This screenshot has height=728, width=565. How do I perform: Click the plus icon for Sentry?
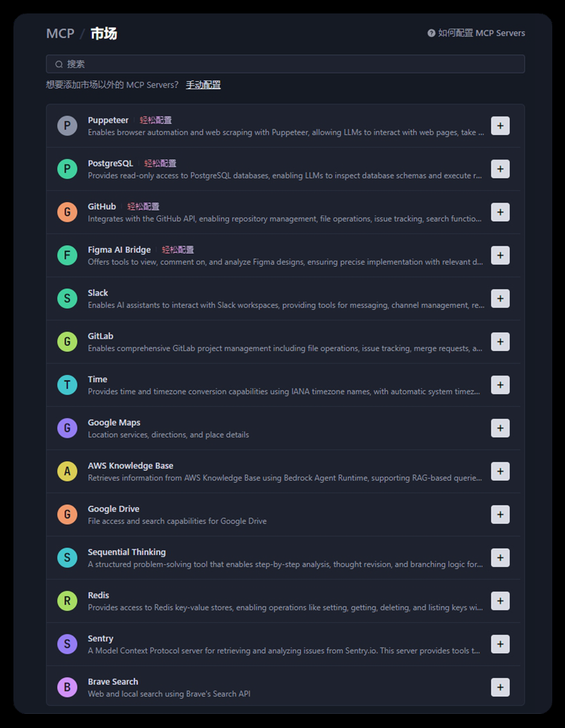[500, 644]
